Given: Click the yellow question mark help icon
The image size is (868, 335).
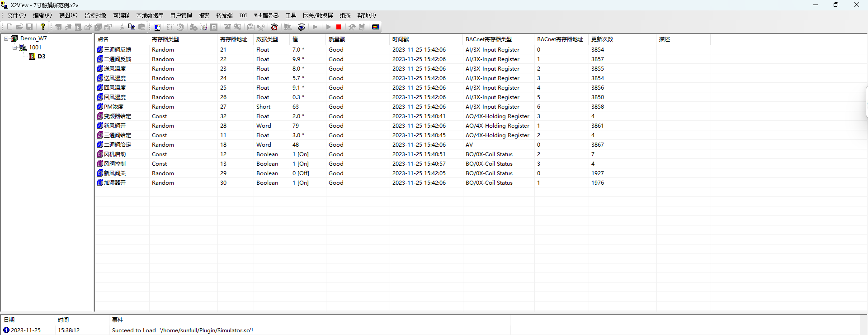Looking at the screenshot, I should [x=43, y=27].
